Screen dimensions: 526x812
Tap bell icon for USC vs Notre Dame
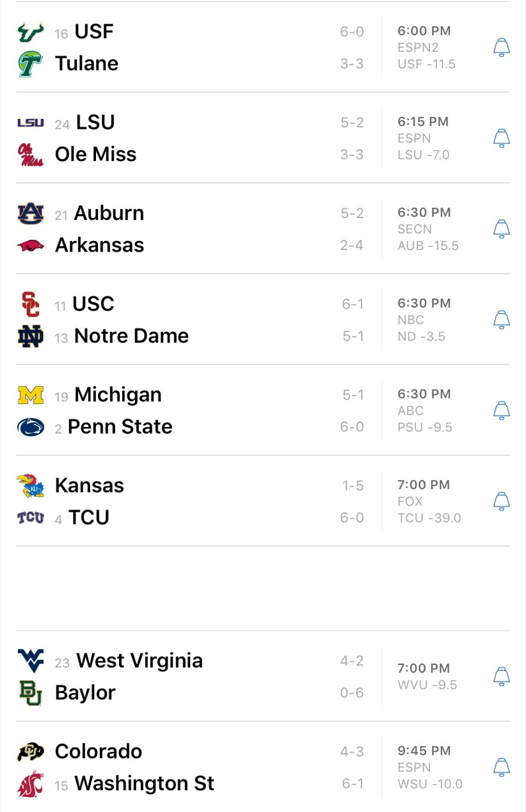click(502, 319)
